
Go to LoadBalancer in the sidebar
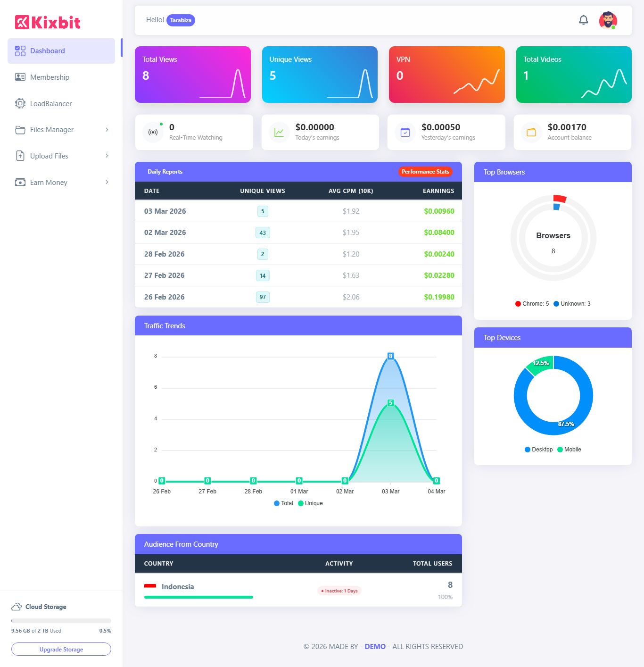coord(50,104)
